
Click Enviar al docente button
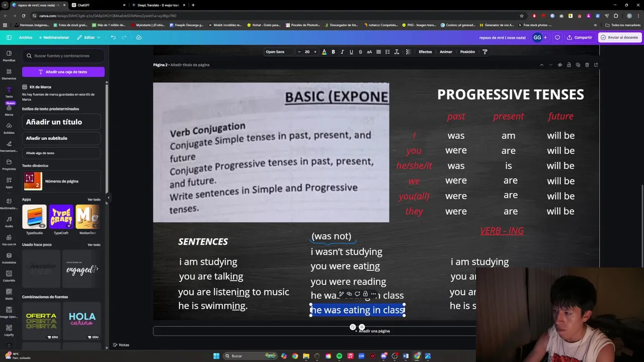pyautogui.click(x=619, y=37)
